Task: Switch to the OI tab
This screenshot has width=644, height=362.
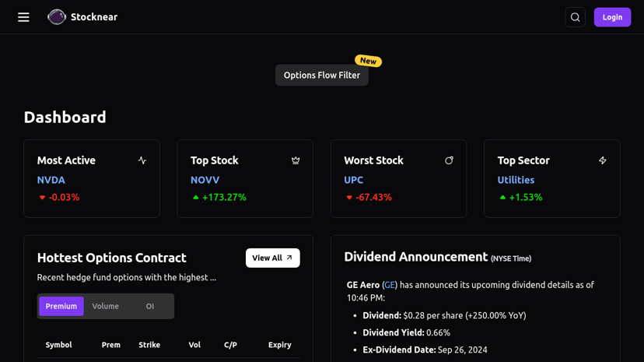Action: (x=150, y=306)
